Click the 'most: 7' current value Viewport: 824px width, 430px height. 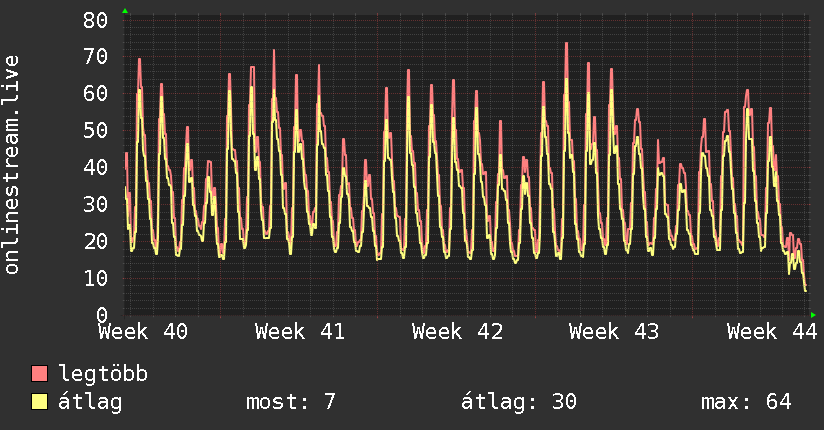click(x=291, y=402)
